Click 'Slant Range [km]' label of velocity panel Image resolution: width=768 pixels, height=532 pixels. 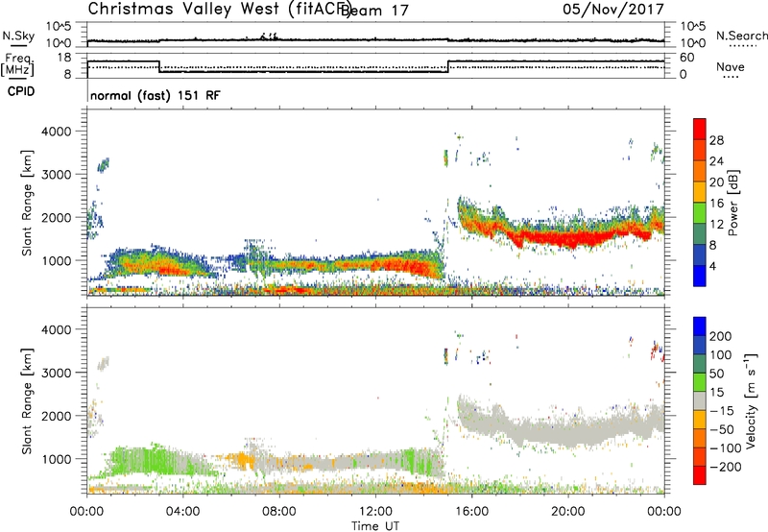[x=27, y=400]
